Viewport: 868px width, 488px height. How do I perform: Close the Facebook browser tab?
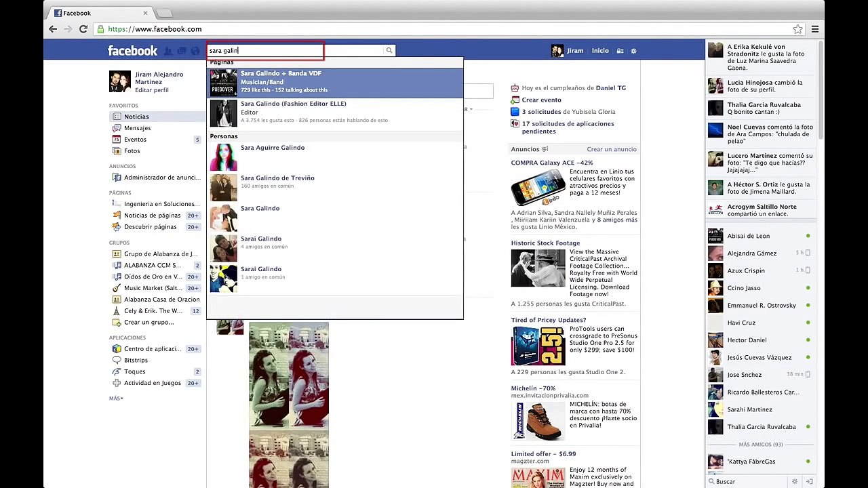145,13
